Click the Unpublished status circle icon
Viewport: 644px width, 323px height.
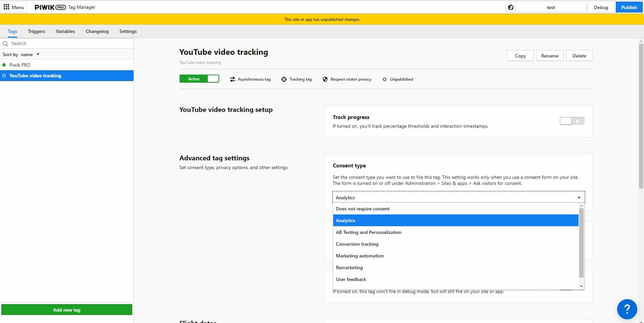pos(385,79)
